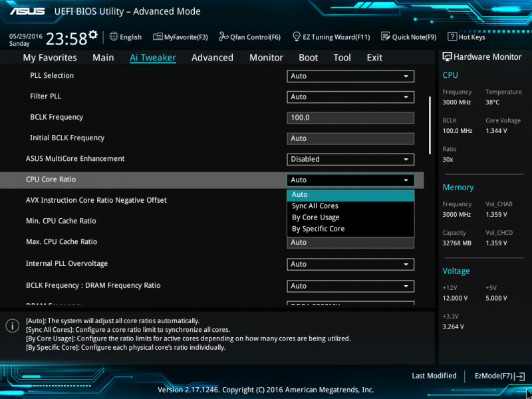Click the gear icon beside the clock
The width and height of the screenshot is (532, 399).
click(x=93, y=35)
